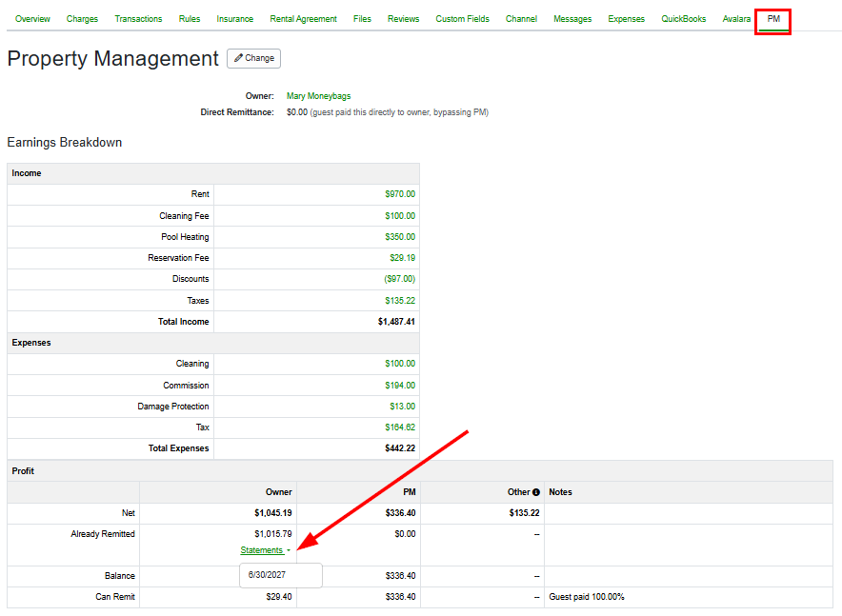Open the Messages tab

572,19
